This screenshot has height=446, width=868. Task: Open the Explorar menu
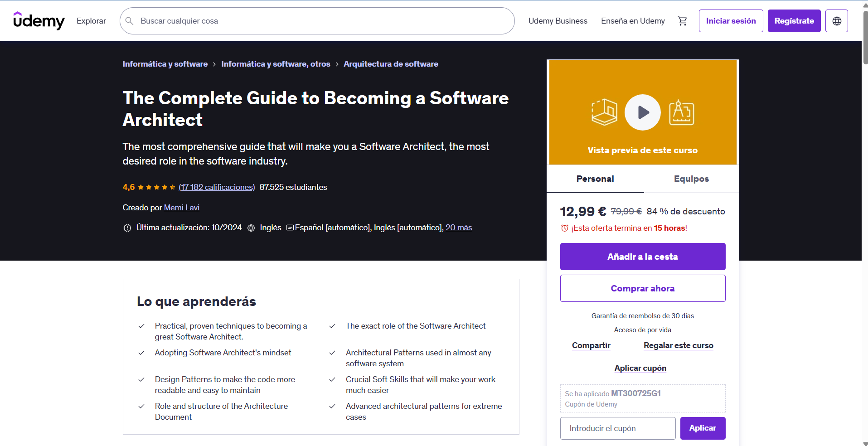tap(91, 21)
